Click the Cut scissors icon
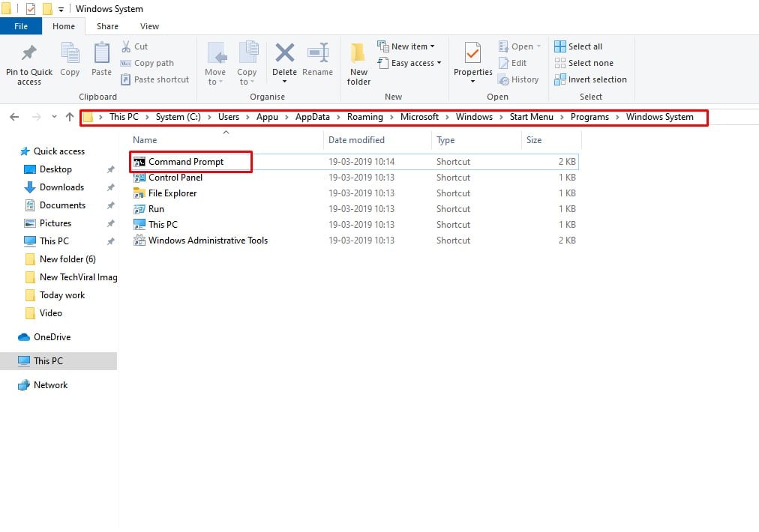The height and width of the screenshot is (532, 759). (126, 46)
